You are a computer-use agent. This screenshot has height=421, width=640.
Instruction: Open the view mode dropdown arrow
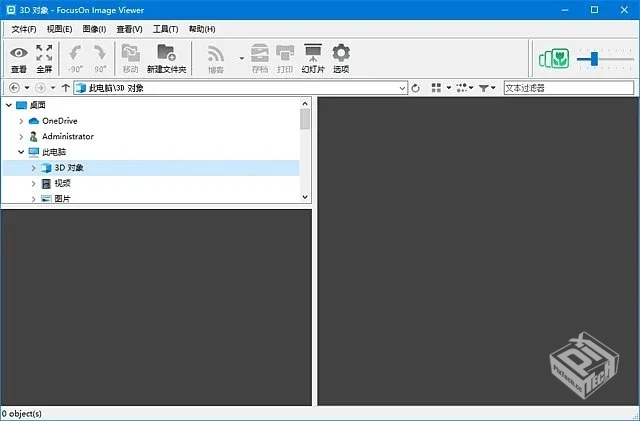pos(449,88)
